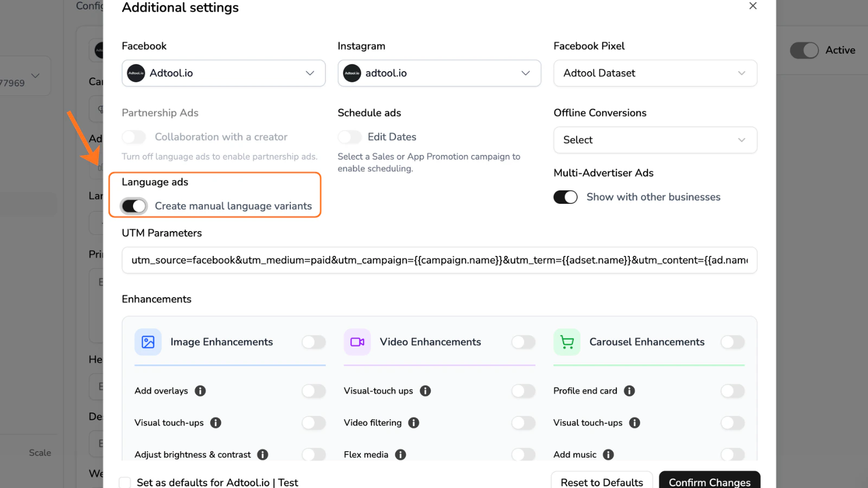
Task: Enable the Edit Dates toggle under Schedule ads
Action: click(350, 137)
